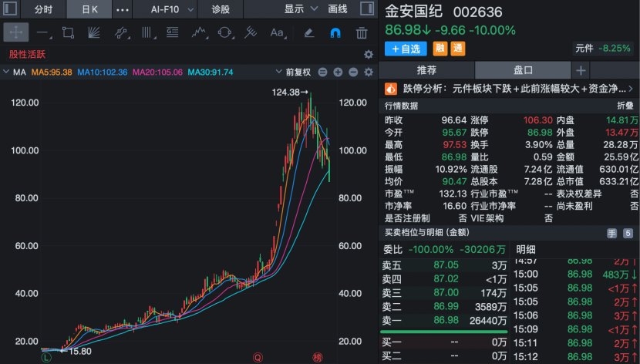The width and height of the screenshot is (640, 364).
Task: Click the 元件 -8.25% sector tag
Action: click(x=603, y=48)
